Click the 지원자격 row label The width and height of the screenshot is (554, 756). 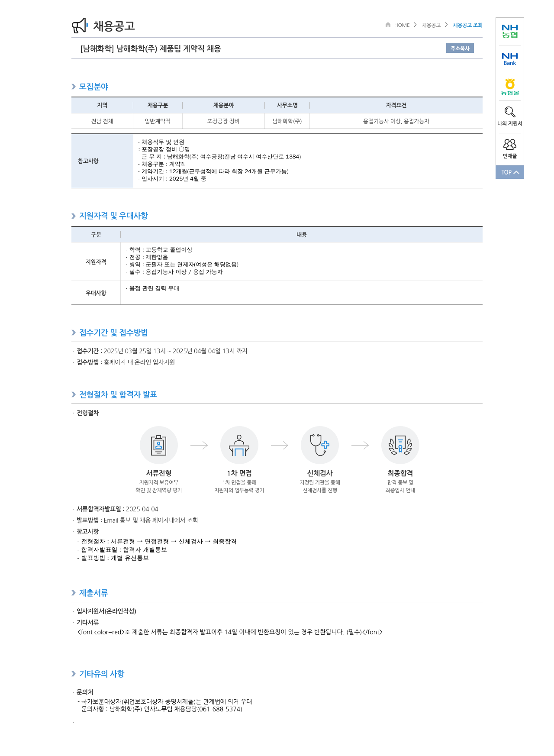coord(96,262)
